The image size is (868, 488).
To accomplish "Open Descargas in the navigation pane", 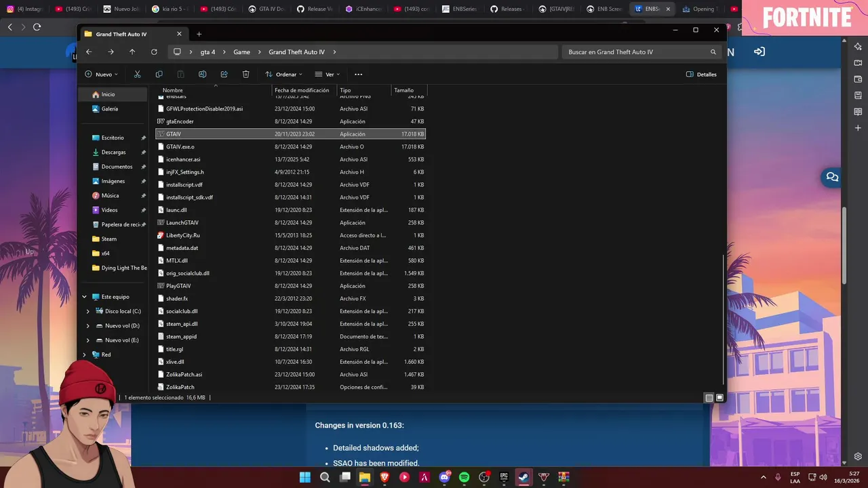I will 113,152.
